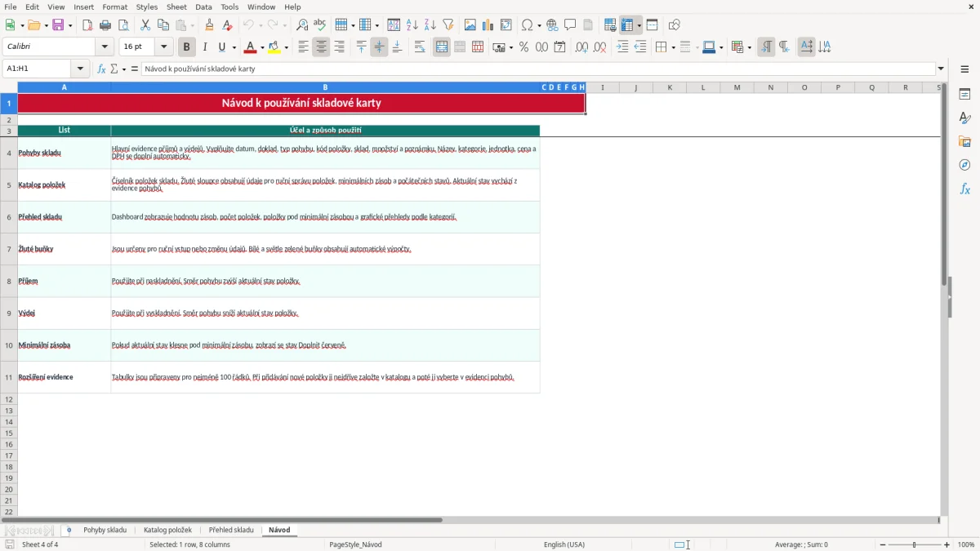The image size is (980, 551).
Task: Click Font Color red swatch
Action: [x=251, y=47]
